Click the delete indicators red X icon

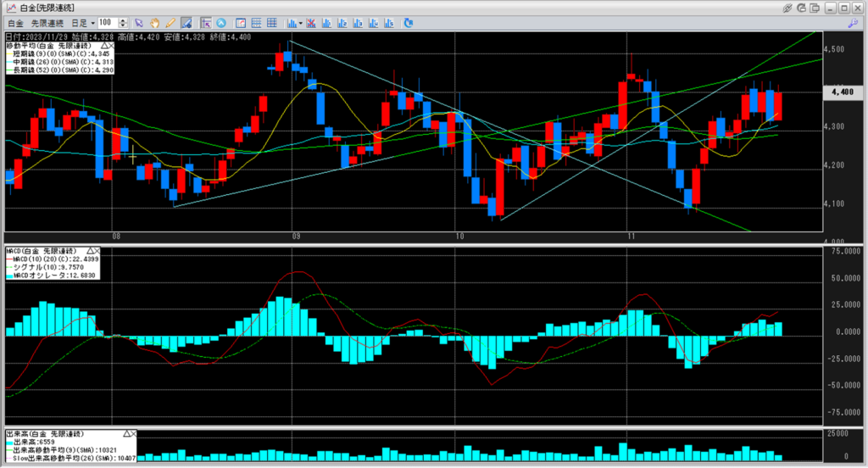click(311, 23)
